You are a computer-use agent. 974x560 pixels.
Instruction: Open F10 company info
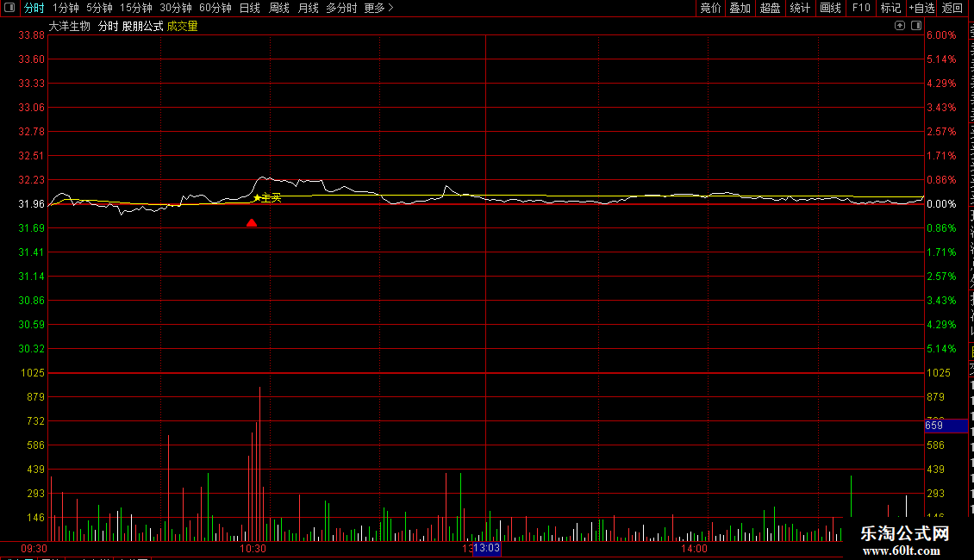861,8
